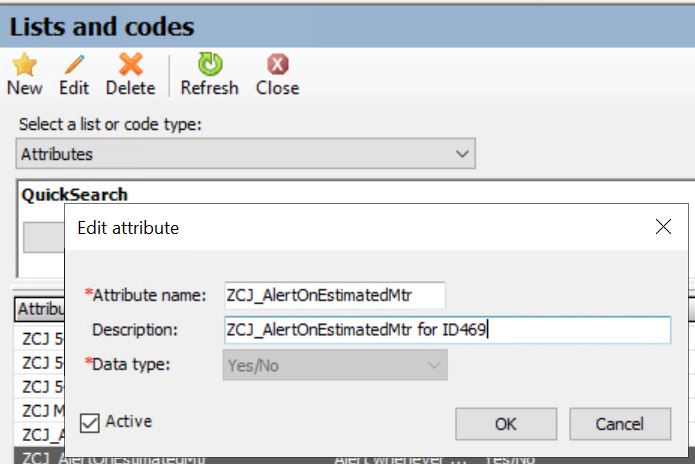Open the Attributes list type dropdown
The height and width of the screenshot is (464, 695).
(246, 154)
